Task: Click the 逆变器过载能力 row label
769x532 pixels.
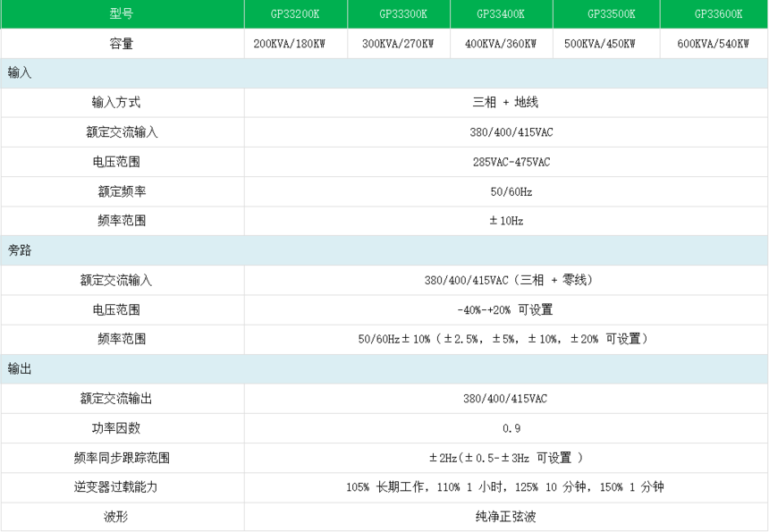Action: pos(122,487)
